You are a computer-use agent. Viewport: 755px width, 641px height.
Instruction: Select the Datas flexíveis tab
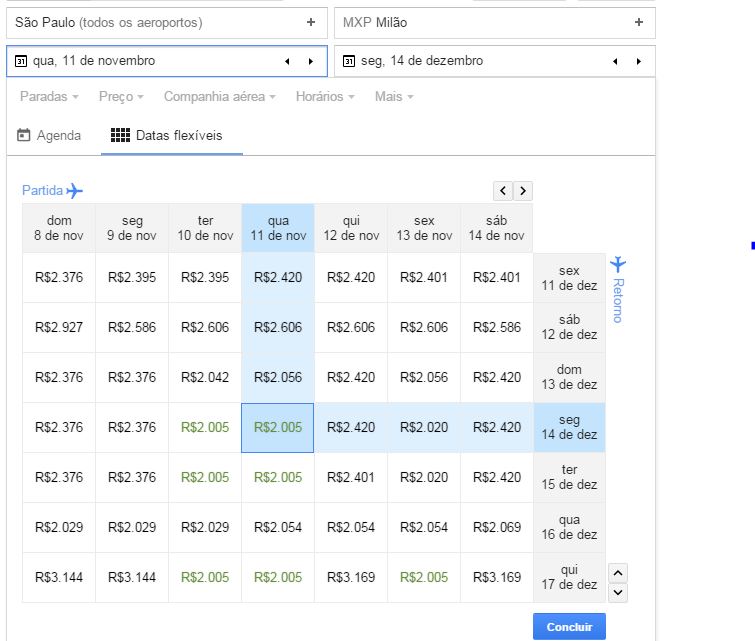point(167,135)
